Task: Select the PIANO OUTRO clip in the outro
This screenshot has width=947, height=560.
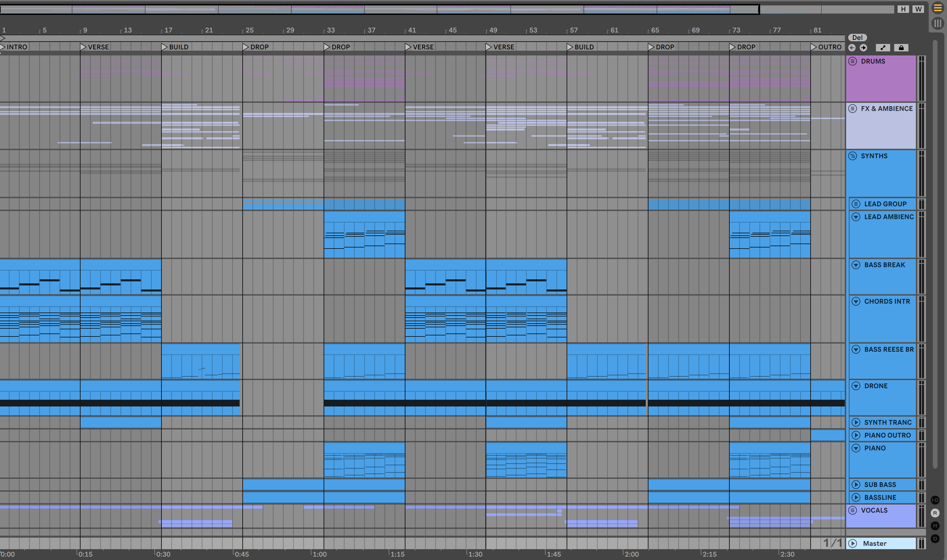Action: click(x=828, y=435)
